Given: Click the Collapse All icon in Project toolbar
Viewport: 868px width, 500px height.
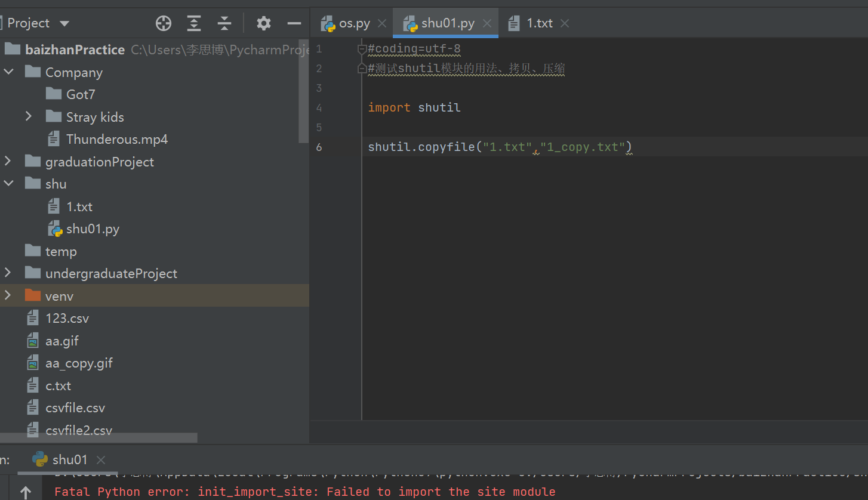Looking at the screenshot, I should (224, 23).
